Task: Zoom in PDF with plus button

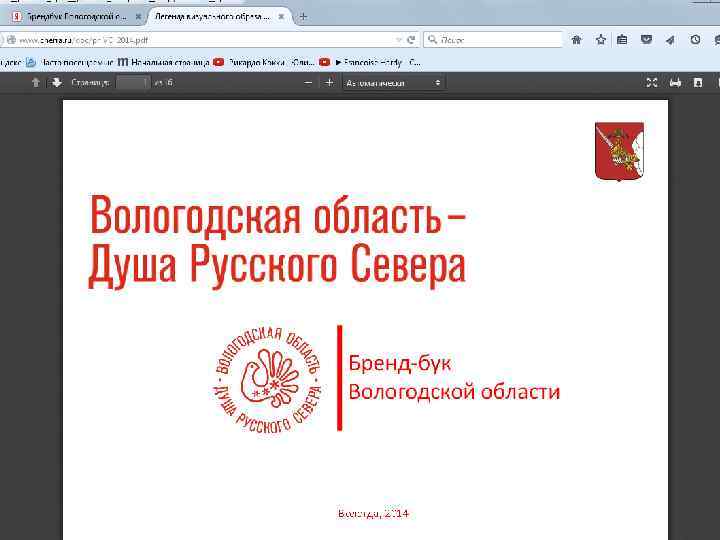Action: (329, 83)
